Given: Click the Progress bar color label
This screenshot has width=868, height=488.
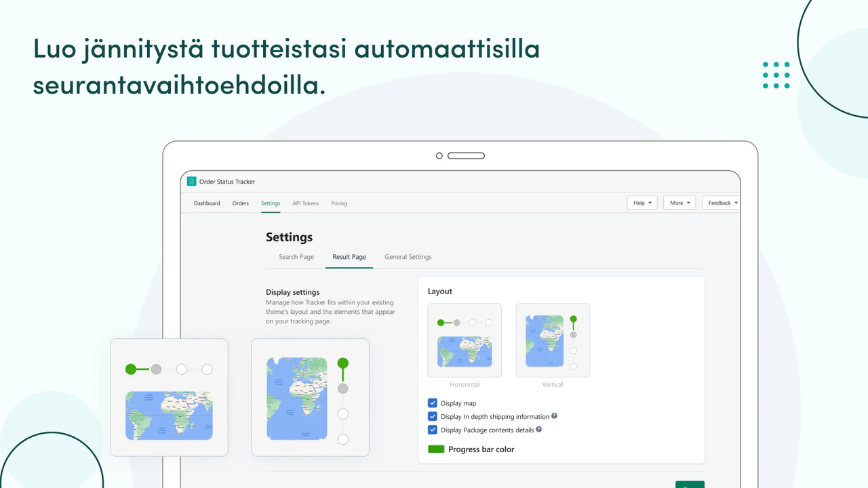Looking at the screenshot, I should pyautogui.click(x=481, y=449).
